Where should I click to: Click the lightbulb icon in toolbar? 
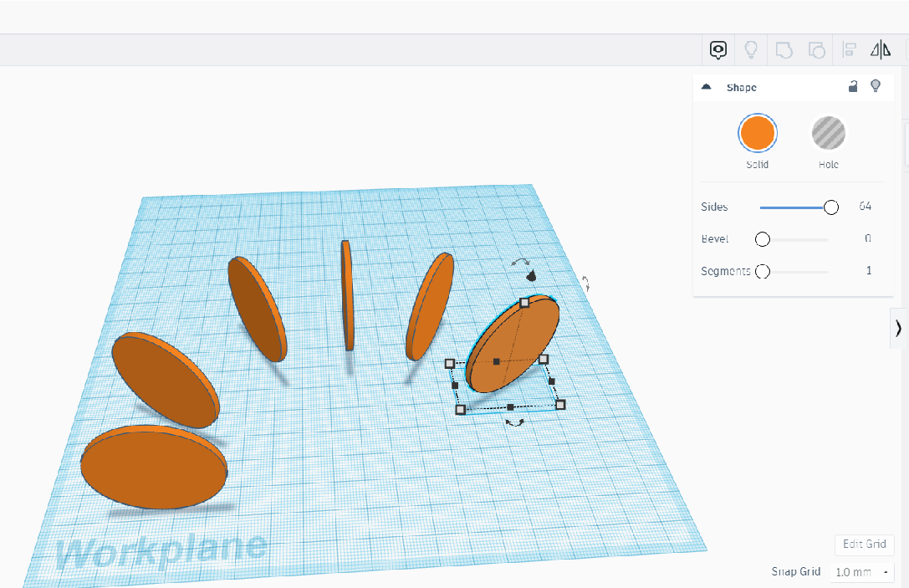pos(751,49)
